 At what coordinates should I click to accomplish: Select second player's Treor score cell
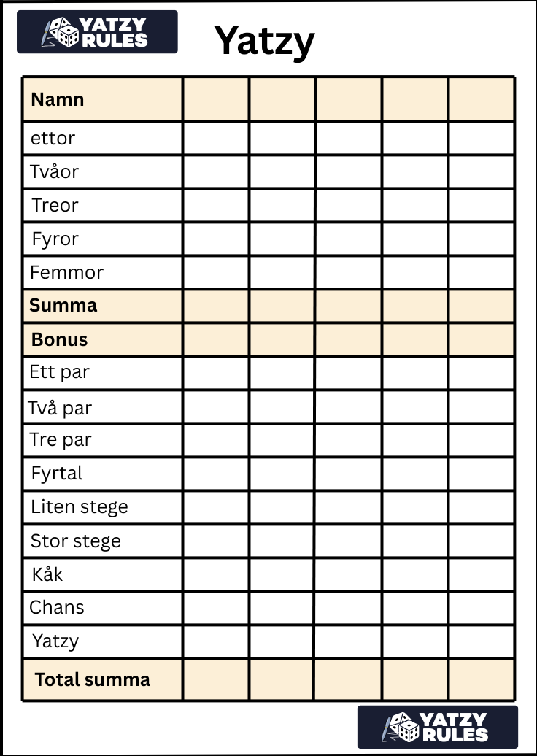tap(282, 206)
